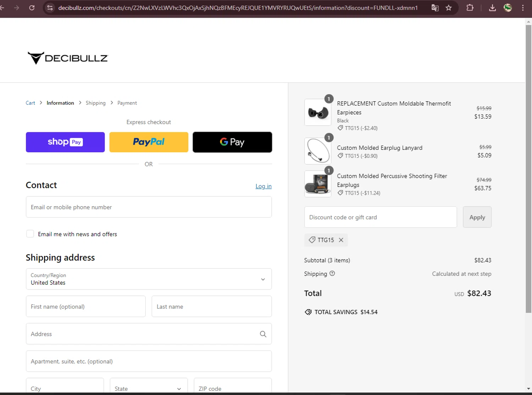
Task: Go back to Cart breadcrumb
Action: tap(30, 103)
